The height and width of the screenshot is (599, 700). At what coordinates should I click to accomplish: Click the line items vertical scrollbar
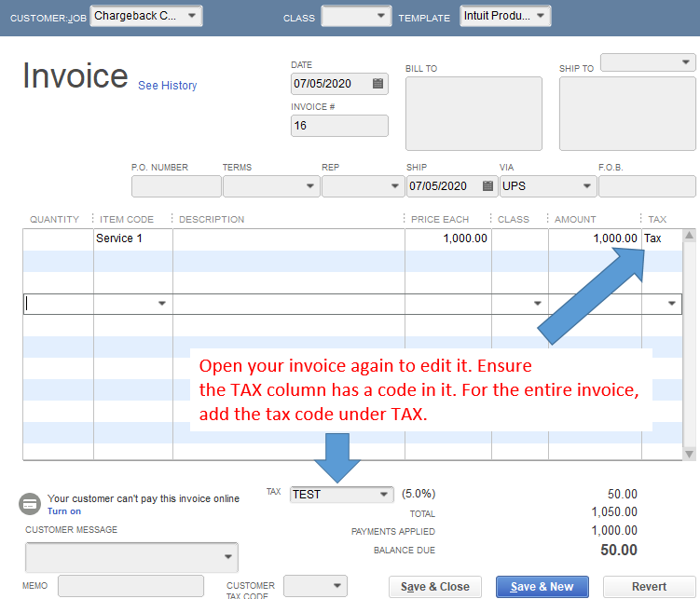(x=690, y=345)
